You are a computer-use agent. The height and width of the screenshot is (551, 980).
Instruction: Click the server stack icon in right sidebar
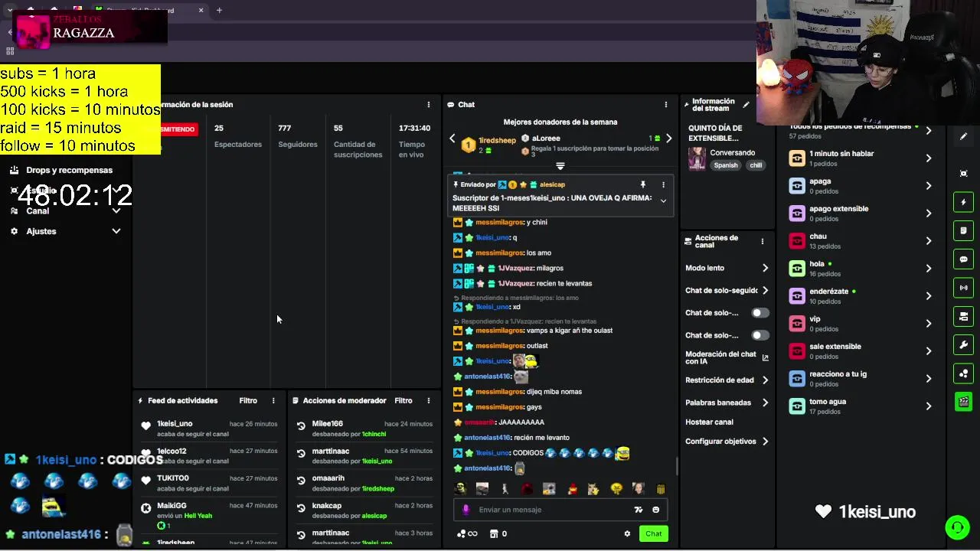point(964,316)
